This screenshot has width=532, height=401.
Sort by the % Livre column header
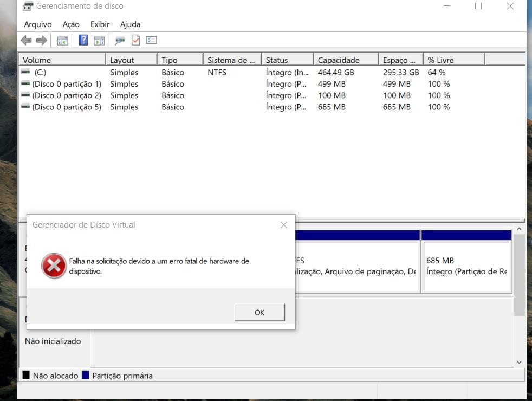[455, 60]
